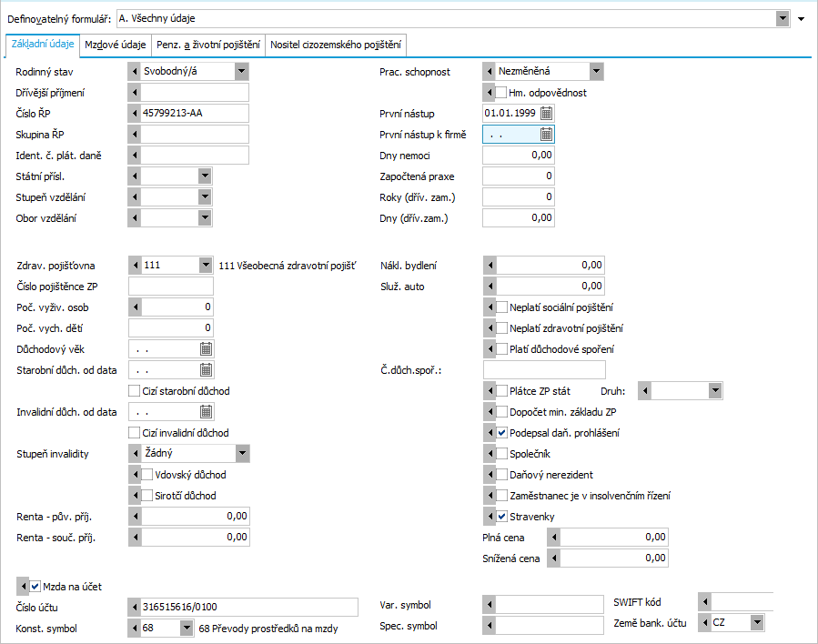Expand the Definovatelný formulář combo box
Viewport: 818px width, 644px height.
pos(782,18)
